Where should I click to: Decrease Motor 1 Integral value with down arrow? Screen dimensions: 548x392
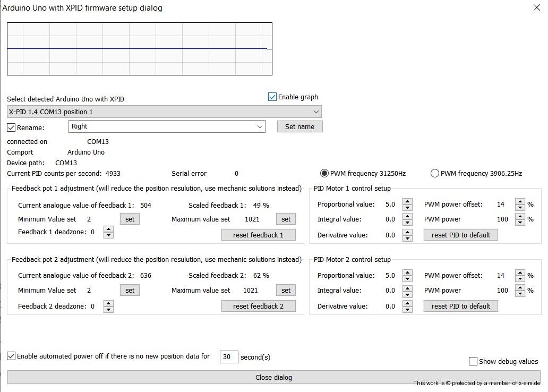click(x=407, y=223)
